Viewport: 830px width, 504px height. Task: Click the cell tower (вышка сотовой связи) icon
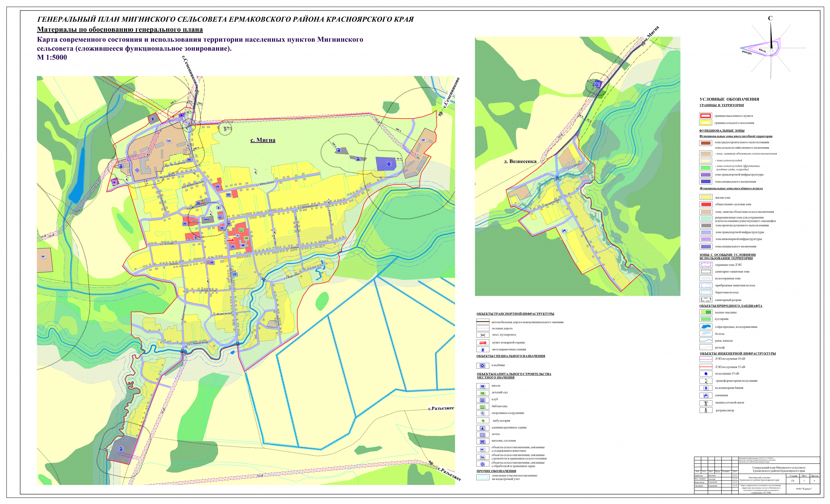(x=706, y=403)
